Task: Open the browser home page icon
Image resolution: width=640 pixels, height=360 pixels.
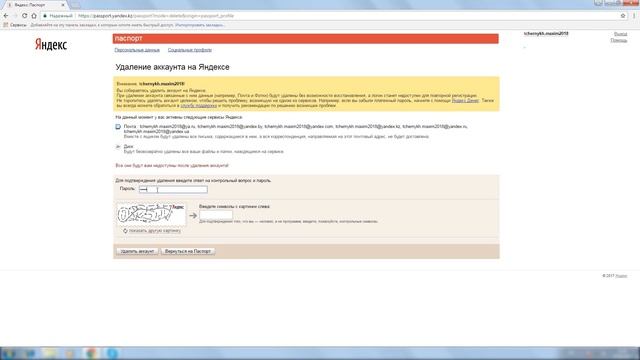Action: pyautogui.click(x=34, y=16)
